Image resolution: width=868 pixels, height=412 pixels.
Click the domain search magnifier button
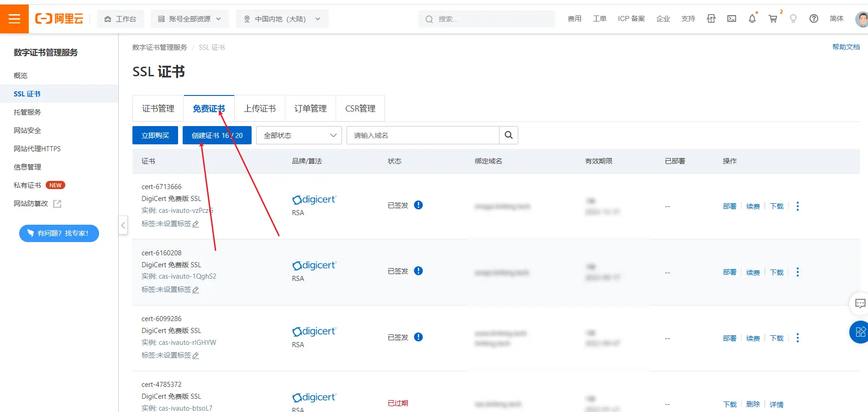coord(509,135)
